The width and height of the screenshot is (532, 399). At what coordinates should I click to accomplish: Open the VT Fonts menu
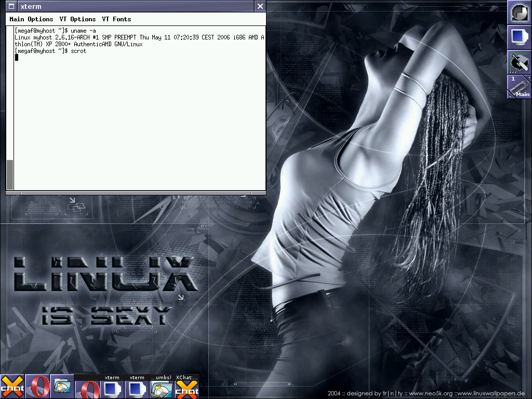point(116,19)
